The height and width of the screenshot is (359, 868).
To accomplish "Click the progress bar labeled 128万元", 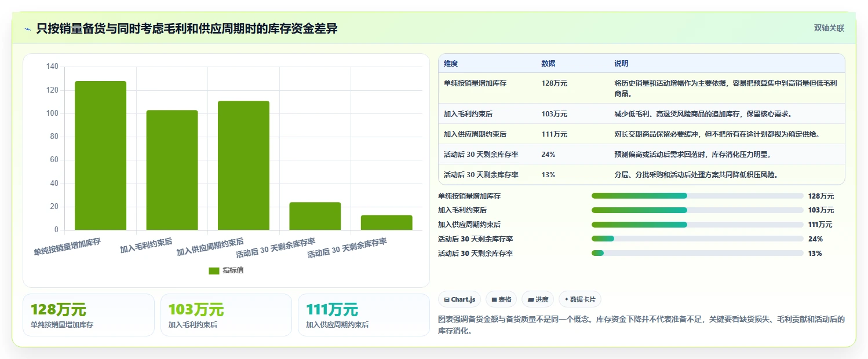I will pyautogui.click(x=698, y=196).
